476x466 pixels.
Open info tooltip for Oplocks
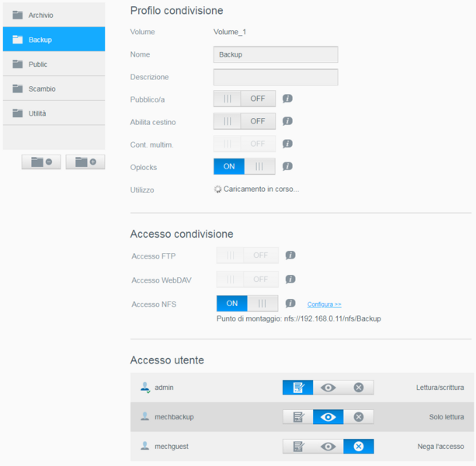click(x=287, y=166)
